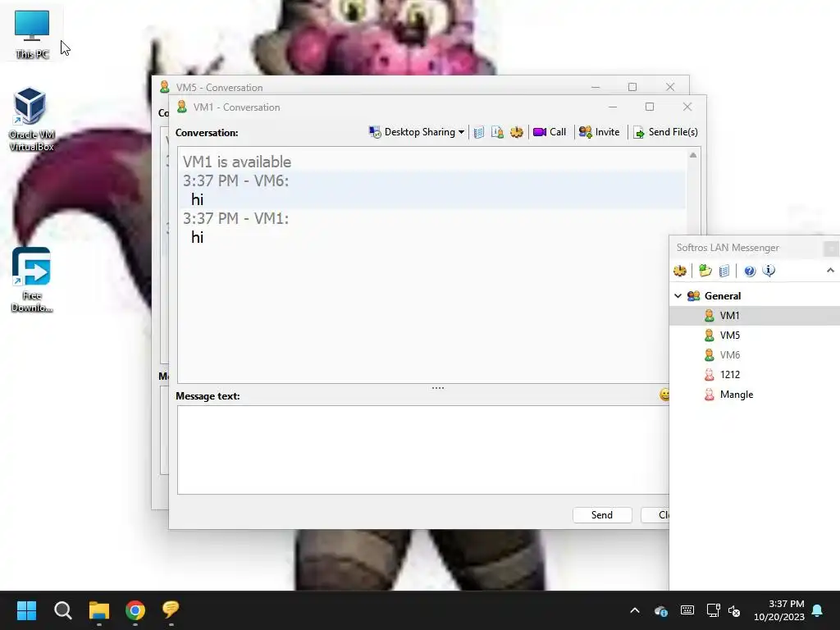Open the emoticon smiley picker

(664, 395)
